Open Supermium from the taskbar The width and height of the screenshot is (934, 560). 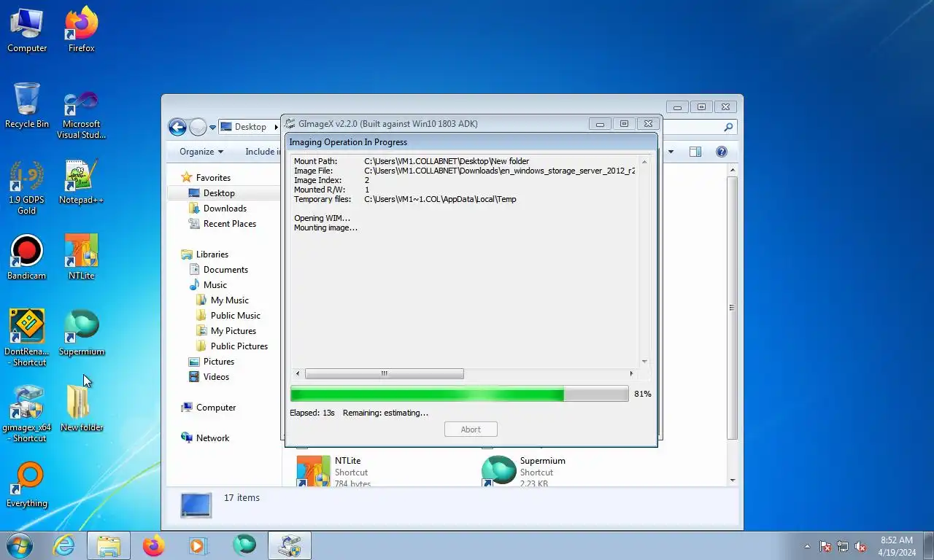[244, 545]
